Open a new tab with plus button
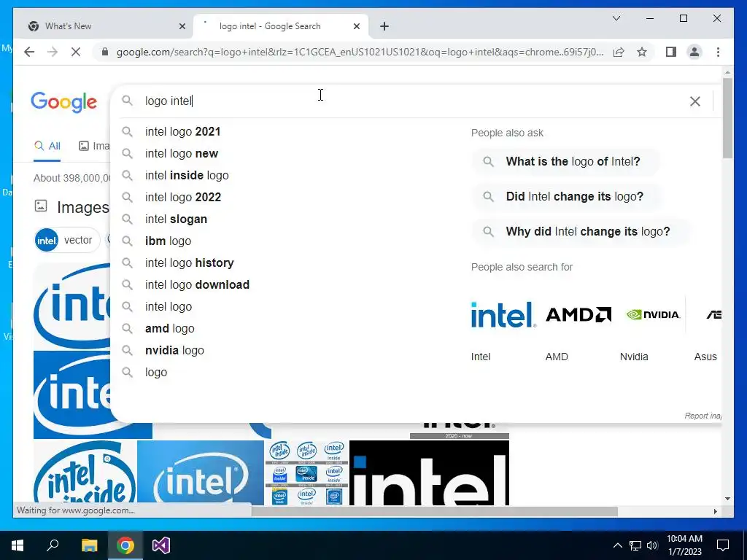This screenshot has width=747, height=560. click(x=384, y=26)
